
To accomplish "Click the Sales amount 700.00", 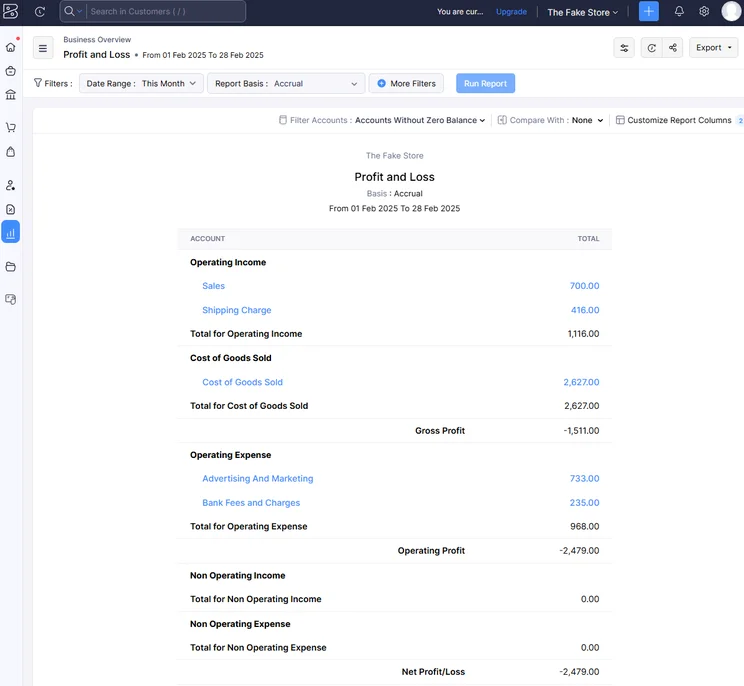I will 584,286.
